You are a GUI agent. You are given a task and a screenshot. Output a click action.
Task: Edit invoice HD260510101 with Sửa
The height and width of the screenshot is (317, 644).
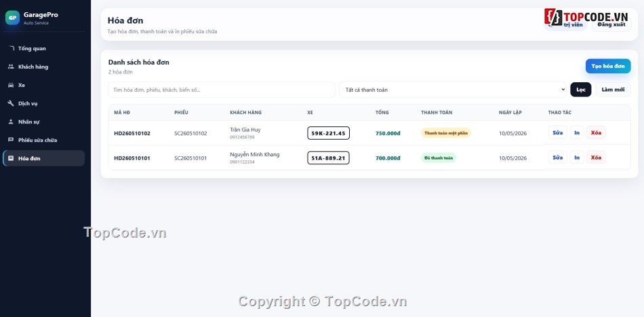(x=557, y=157)
